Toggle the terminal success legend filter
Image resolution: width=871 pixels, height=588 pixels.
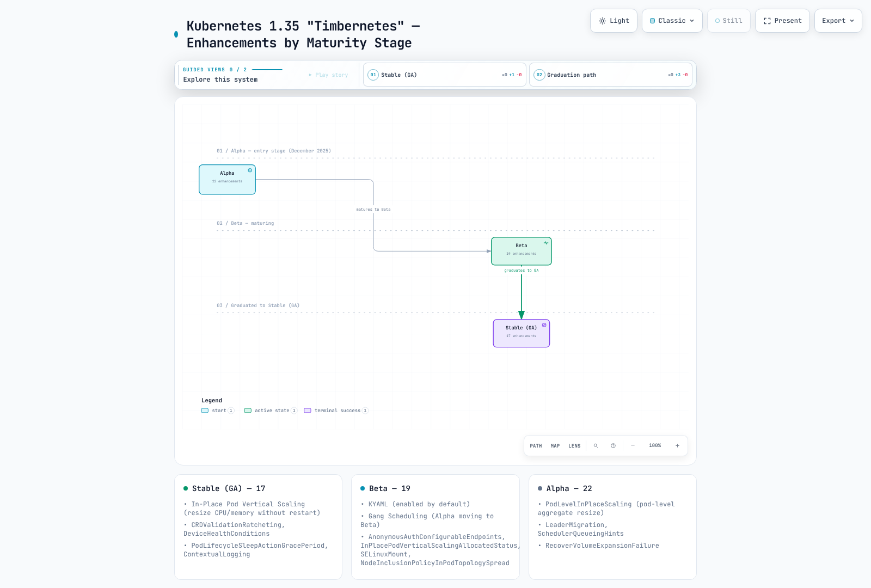point(336,411)
